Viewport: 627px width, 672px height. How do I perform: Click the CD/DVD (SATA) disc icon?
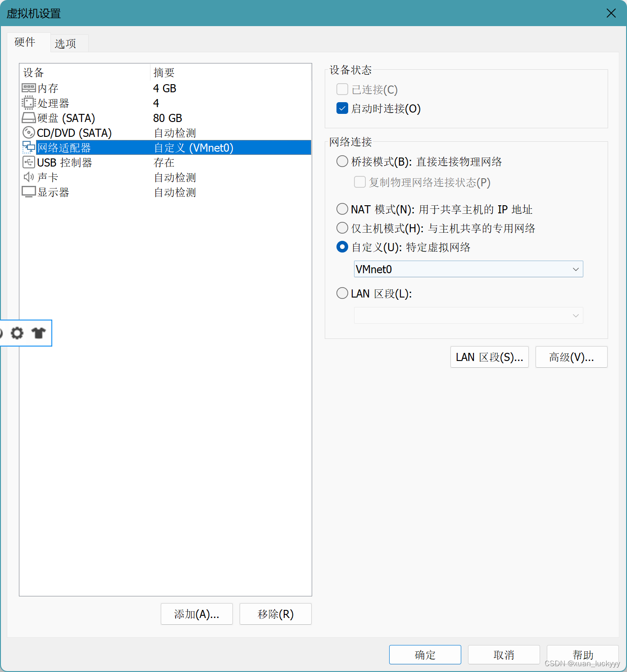coord(28,132)
